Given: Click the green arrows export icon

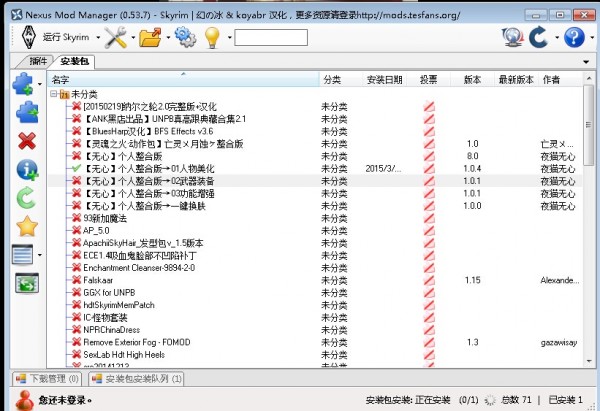Looking at the screenshot, I should tap(27, 284).
